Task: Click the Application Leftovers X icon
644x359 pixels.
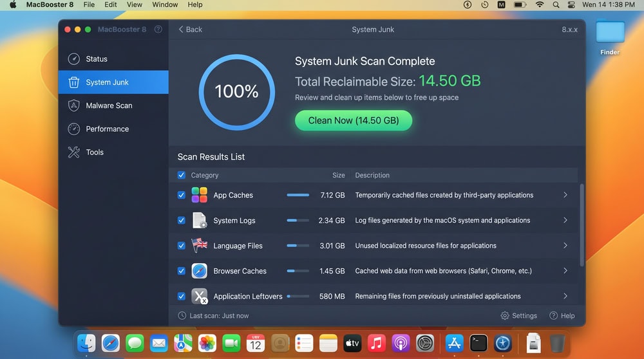Action: coord(200,296)
